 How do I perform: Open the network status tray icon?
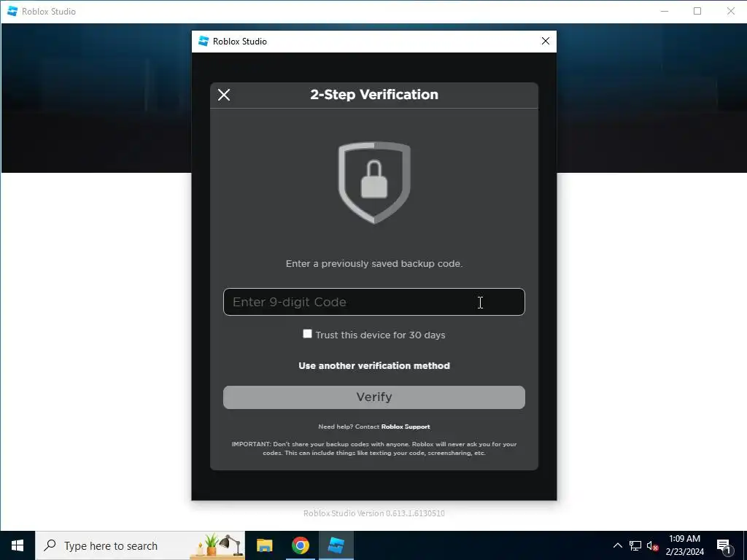tap(635, 545)
